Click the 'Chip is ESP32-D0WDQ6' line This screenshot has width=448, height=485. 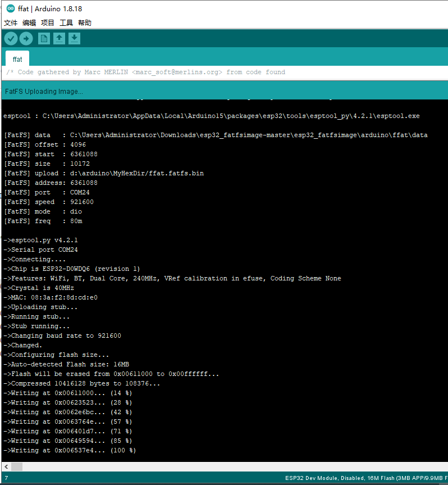coord(72,269)
